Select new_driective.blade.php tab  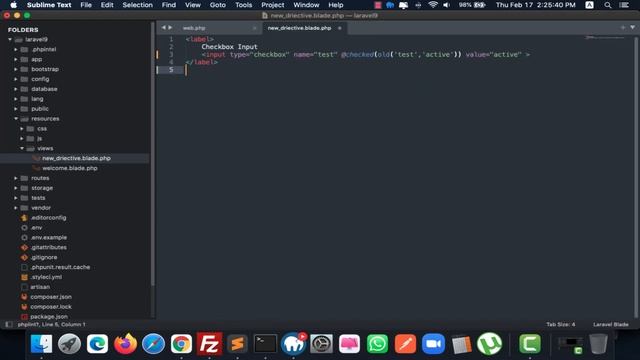pyautogui.click(x=299, y=28)
